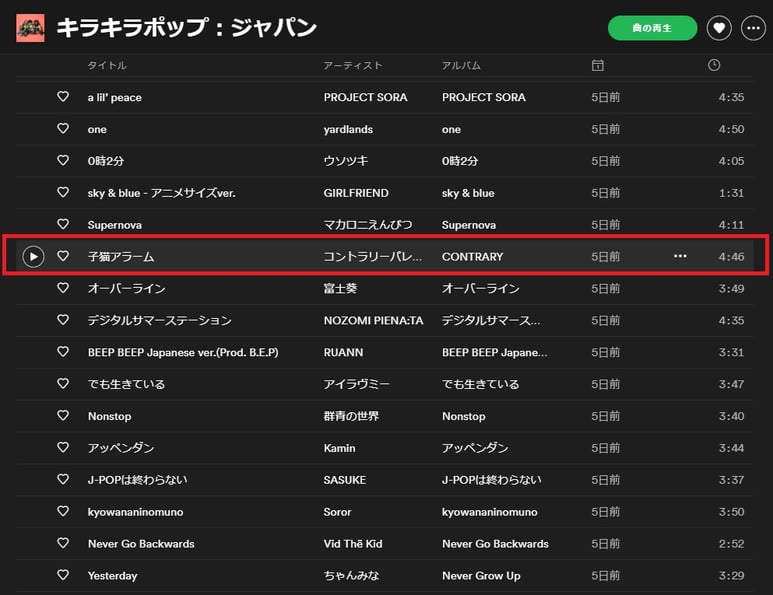Viewport: 773px width, 595px height.
Task: Like the キラキラポップ playlist with heart button
Action: (719, 28)
